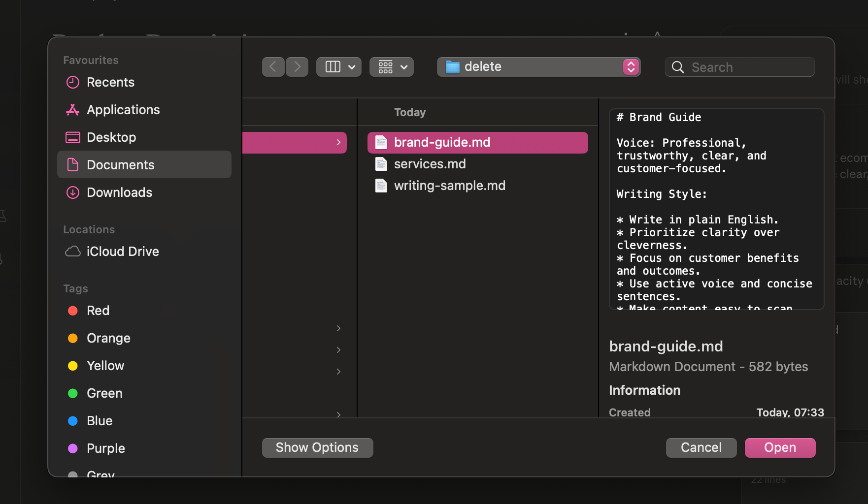This screenshot has width=868, height=504.
Task: Click the Brand Guide preview text
Action: coord(716,209)
